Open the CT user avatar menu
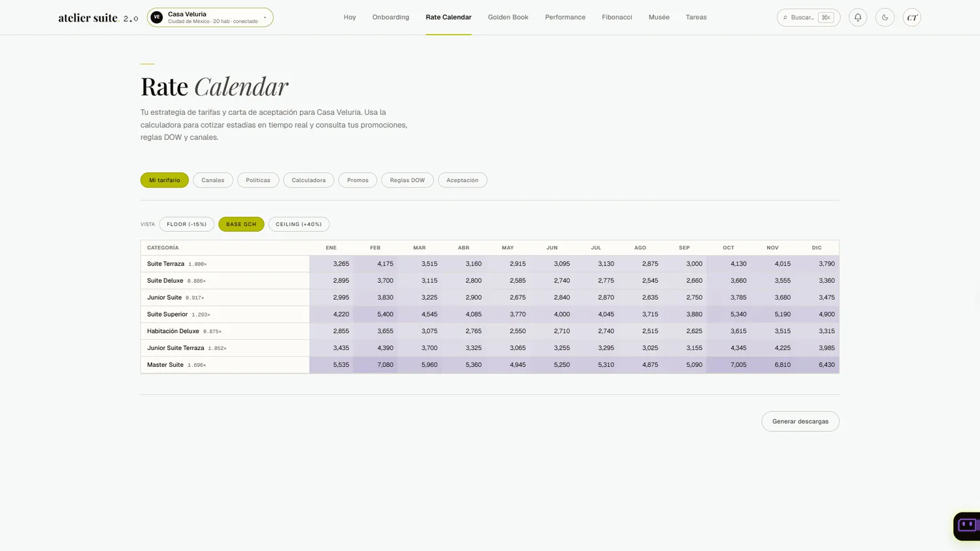 coord(912,18)
